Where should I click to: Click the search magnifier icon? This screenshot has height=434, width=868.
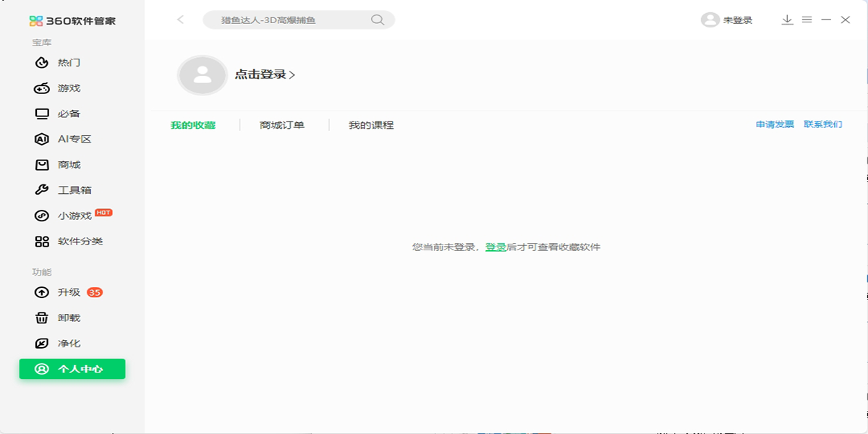(x=377, y=20)
